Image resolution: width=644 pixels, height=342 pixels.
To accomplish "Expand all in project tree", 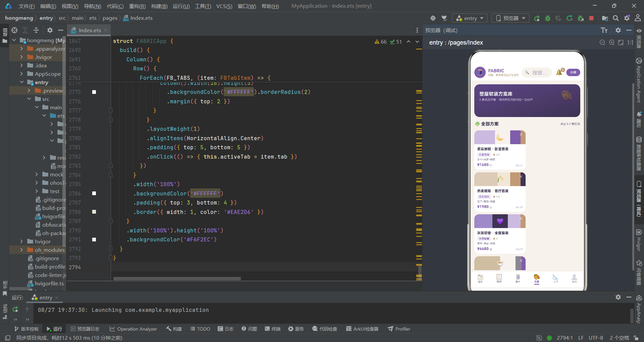I will click(x=25, y=30).
